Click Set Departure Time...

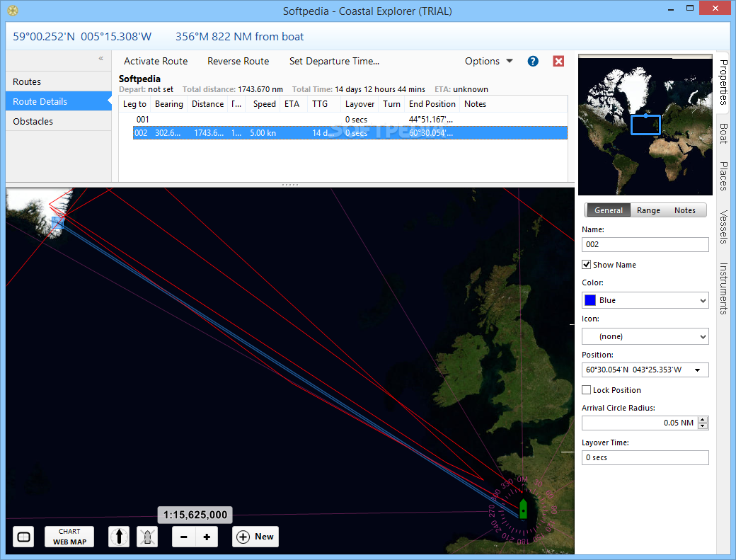point(334,61)
